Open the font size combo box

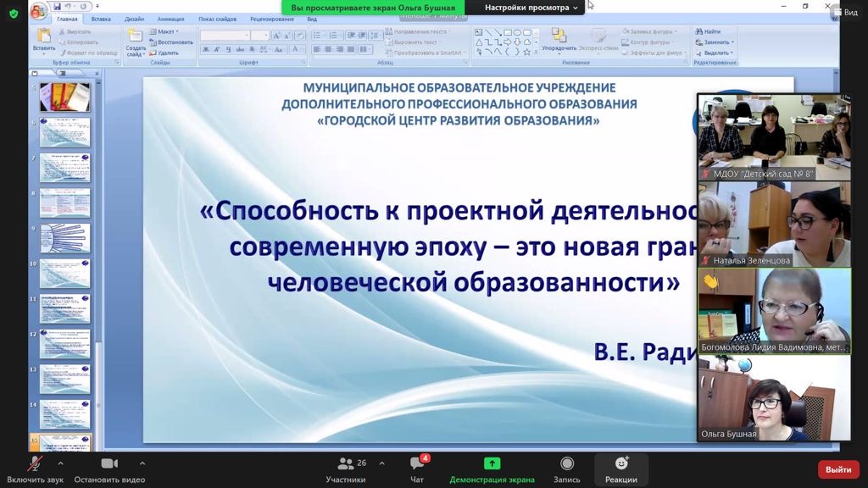pyautogui.click(x=259, y=35)
